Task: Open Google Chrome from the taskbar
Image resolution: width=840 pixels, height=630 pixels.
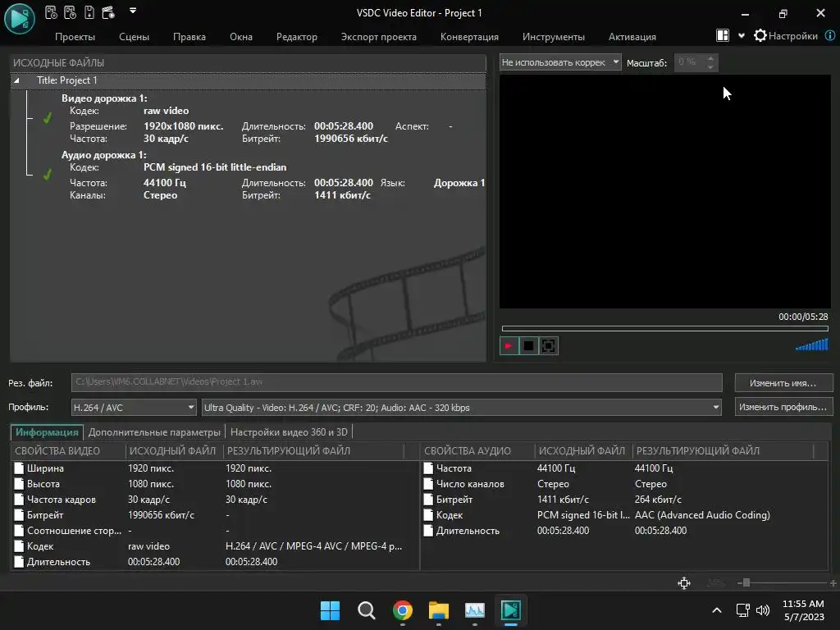Action: coord(403,610)
